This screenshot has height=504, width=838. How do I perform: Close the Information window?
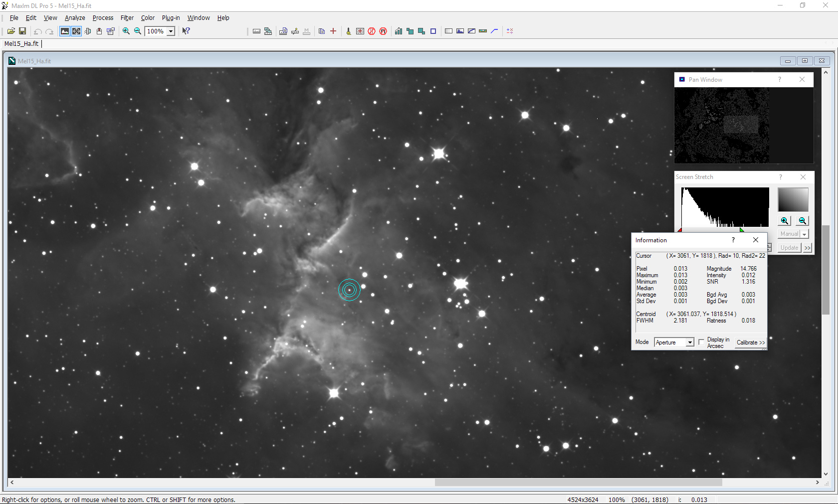pyautogui.click(x=756, y=240)
